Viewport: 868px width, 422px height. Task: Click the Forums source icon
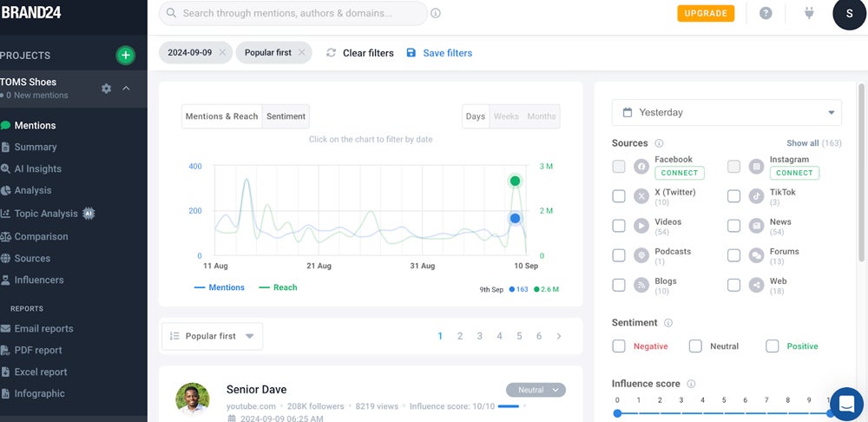click(x=756, y=255)
